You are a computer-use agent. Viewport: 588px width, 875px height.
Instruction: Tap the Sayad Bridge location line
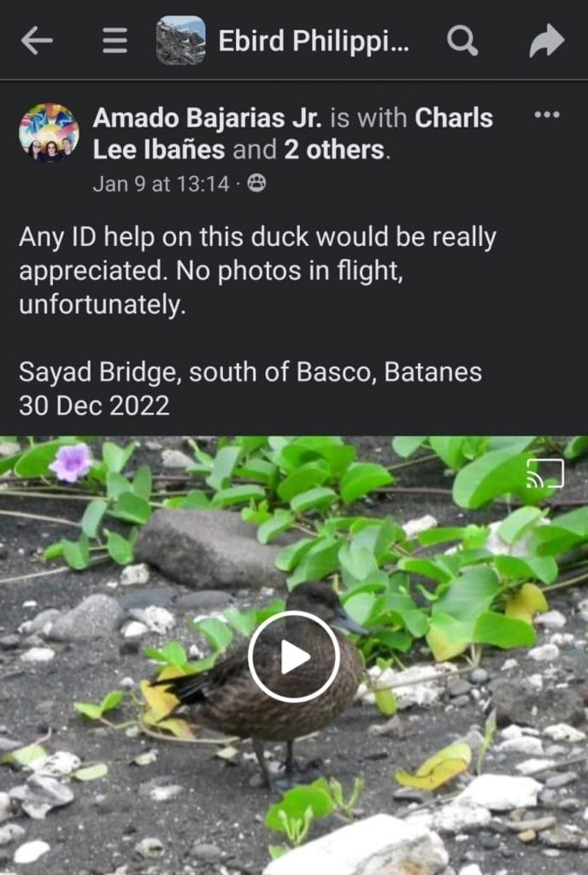point(250,373)
